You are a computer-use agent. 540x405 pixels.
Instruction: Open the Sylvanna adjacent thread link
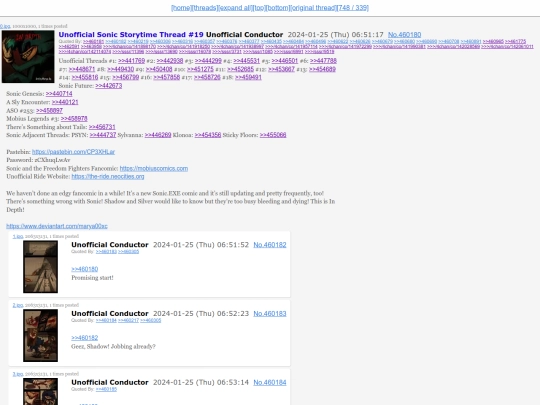pyautogui.click(x=158, y=135)
